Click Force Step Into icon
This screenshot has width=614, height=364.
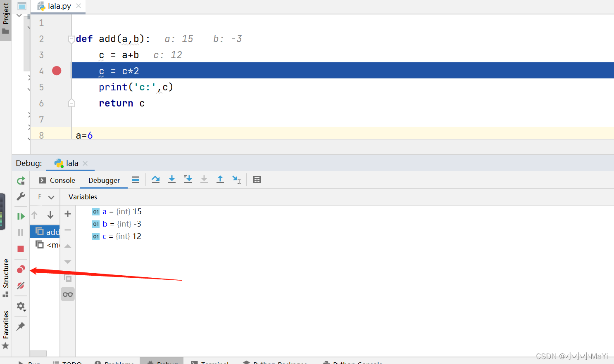(x=204, y=180)
